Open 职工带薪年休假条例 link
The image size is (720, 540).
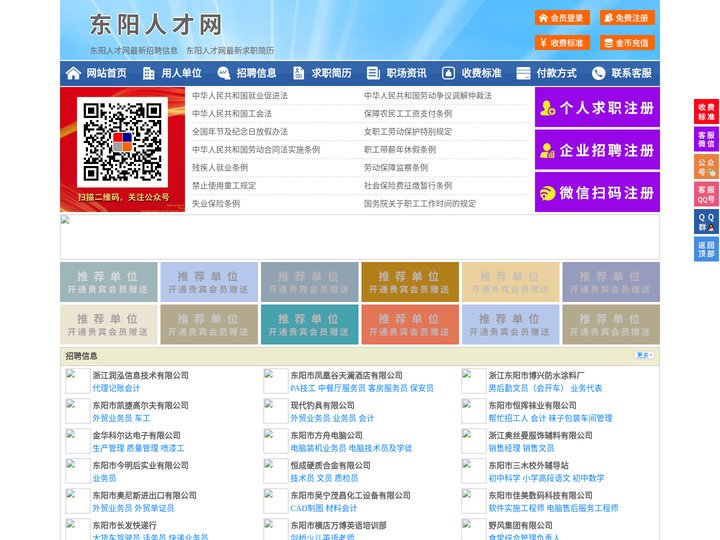coord(400,150)
